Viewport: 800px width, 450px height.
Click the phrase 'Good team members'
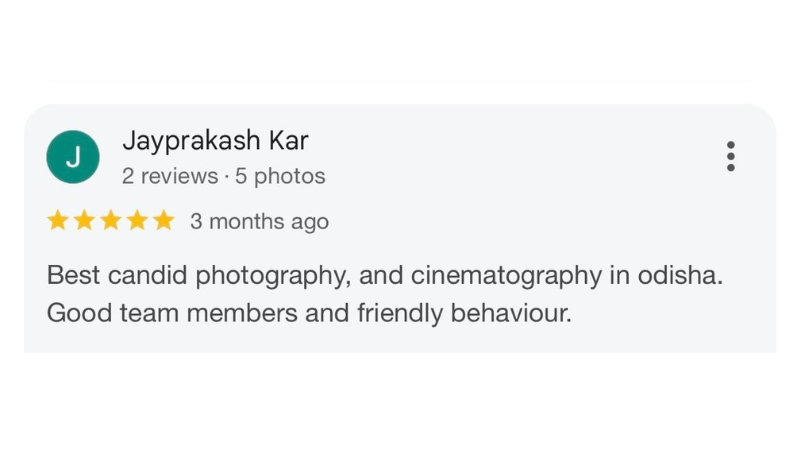tap(172, 313)
